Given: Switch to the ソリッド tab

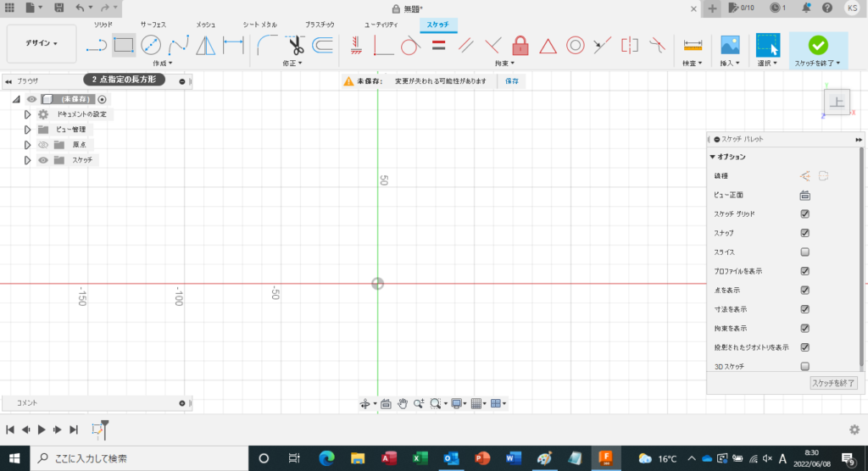Looking at the screenshot, I should tap(103, 25).
